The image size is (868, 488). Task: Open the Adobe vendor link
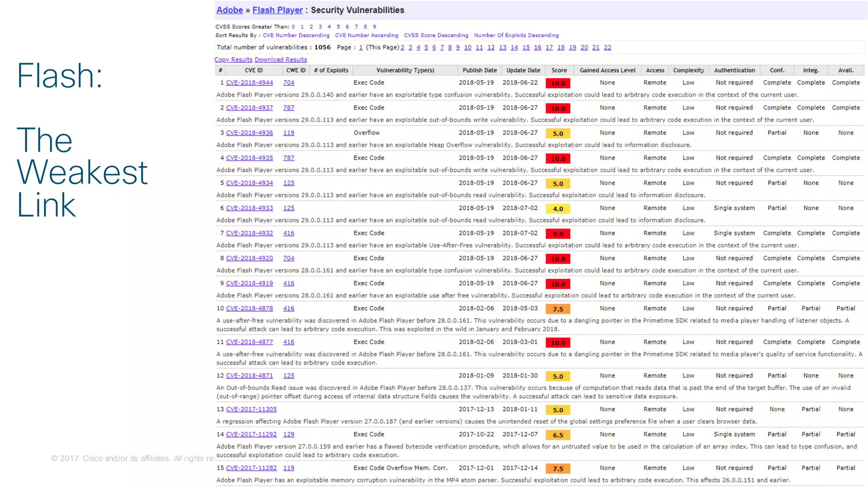tap(229, 10)
